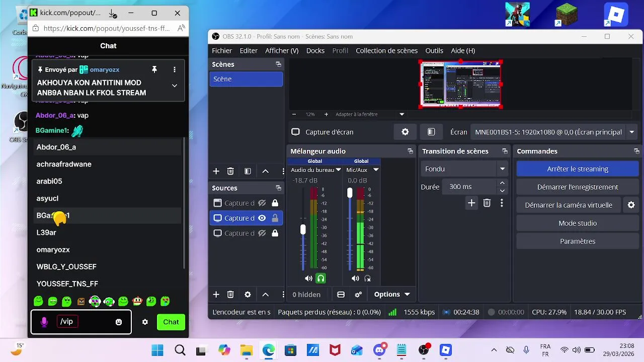Expand the Audio du bureau channel menu
The height and width of the screenshot is (362, 644).
pyautogui.click(x=339, y=170)
